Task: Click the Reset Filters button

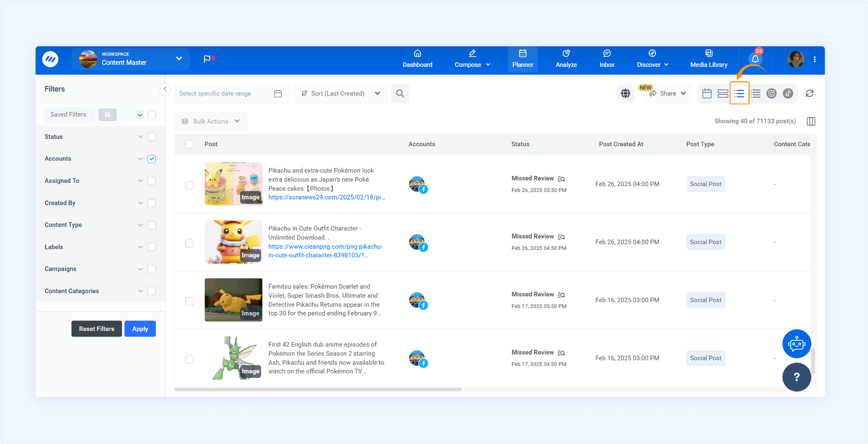Action: coord(97,329)
